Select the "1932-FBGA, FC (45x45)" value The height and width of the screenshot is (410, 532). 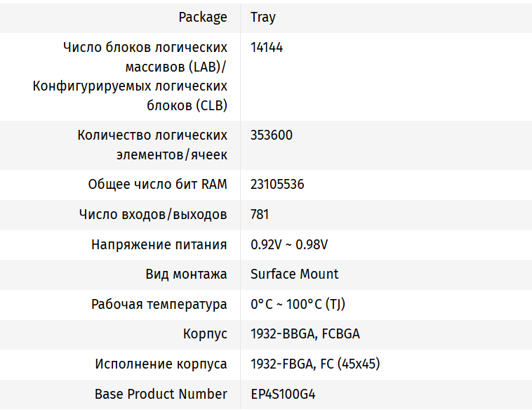(315, 364)
